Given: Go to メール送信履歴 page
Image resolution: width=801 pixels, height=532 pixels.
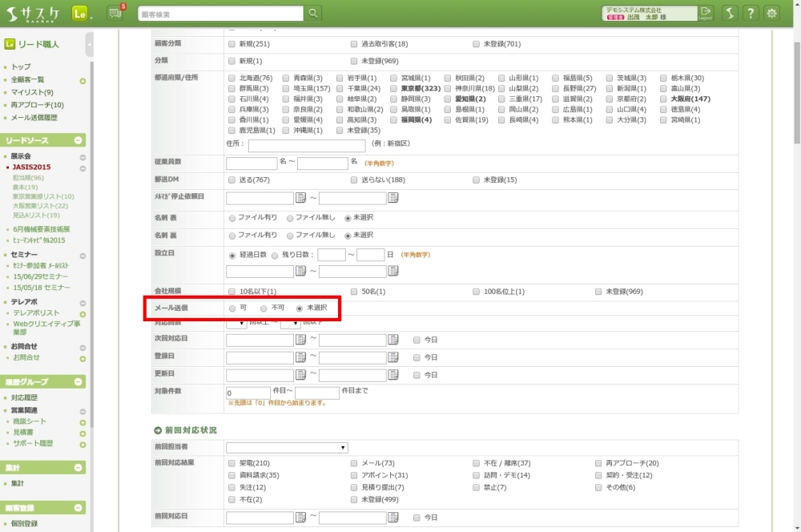Looking at the screenshot, I should coord(34,118).
